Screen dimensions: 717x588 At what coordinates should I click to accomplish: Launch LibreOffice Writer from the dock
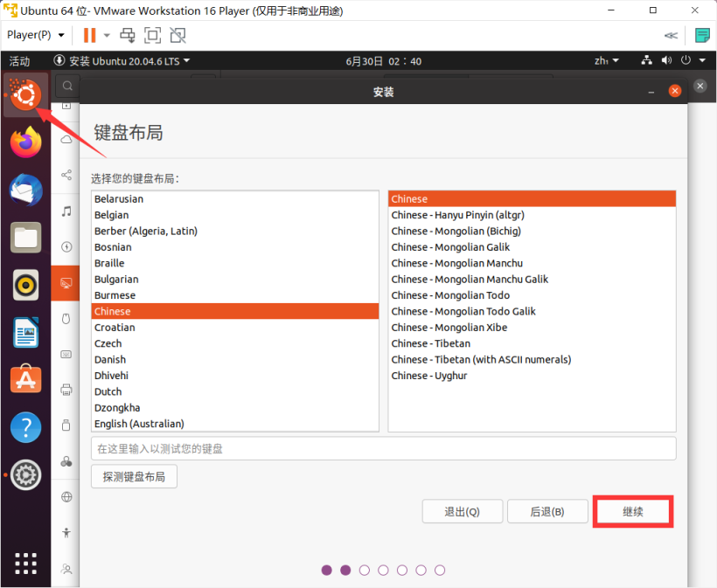pos(25,332)
